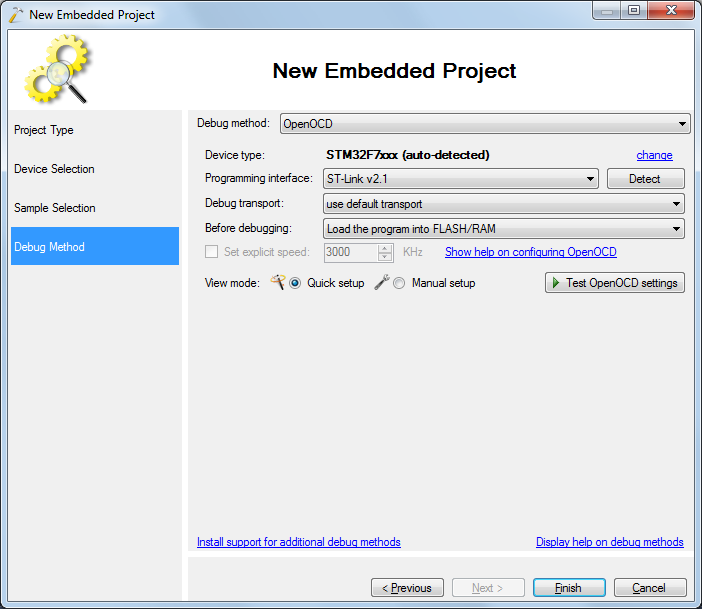This screenshot has height=609, width=702.
Task: Enable the Set explicit speed checkbox
Action: coord(211,251)
